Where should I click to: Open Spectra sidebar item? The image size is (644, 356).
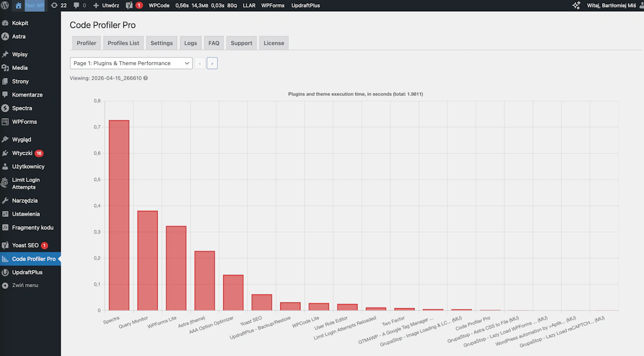pos(22,108)
